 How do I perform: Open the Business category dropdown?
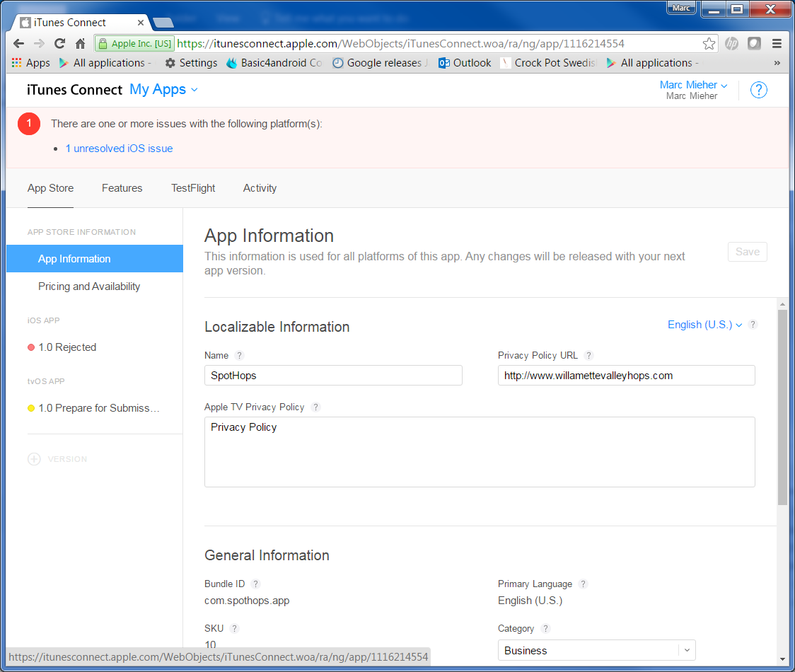pyautogui.click(x=596, y=651)
